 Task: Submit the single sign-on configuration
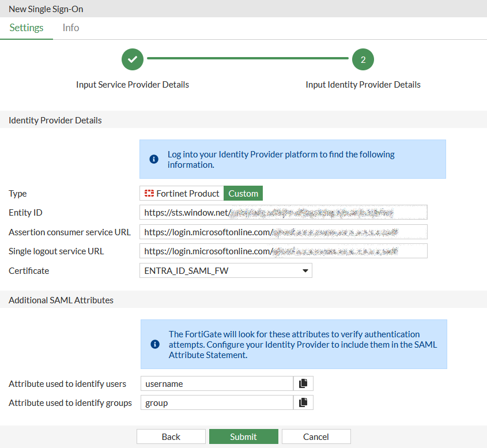tap(243, 436)
